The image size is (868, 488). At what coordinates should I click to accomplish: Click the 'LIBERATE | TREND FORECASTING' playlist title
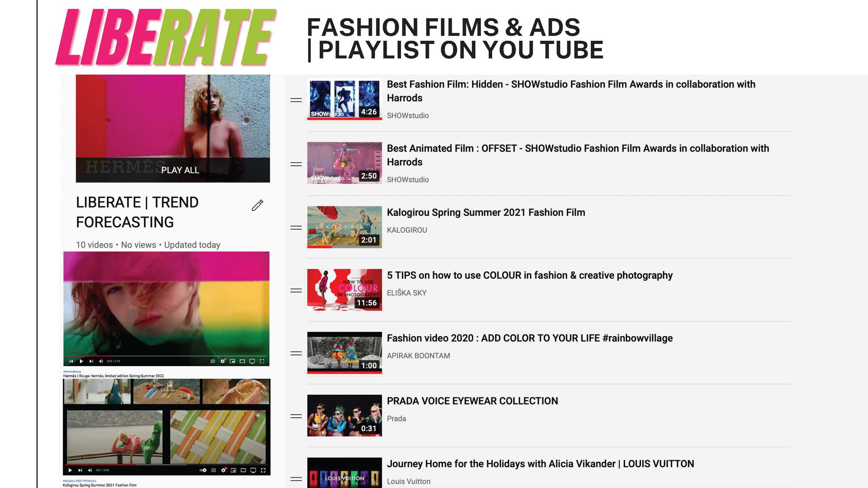(x=137, y=212)
